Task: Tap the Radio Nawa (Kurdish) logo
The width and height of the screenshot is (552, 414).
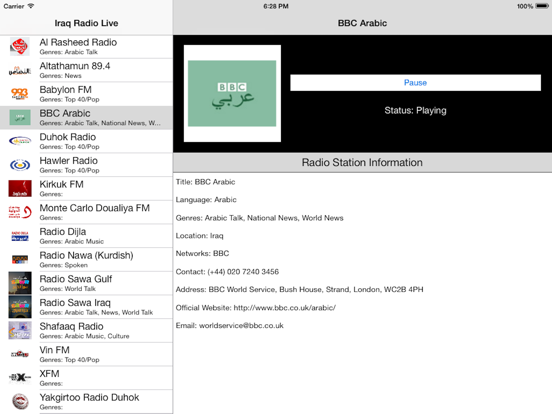Action: pyautogui.click(x=20, y=259)
